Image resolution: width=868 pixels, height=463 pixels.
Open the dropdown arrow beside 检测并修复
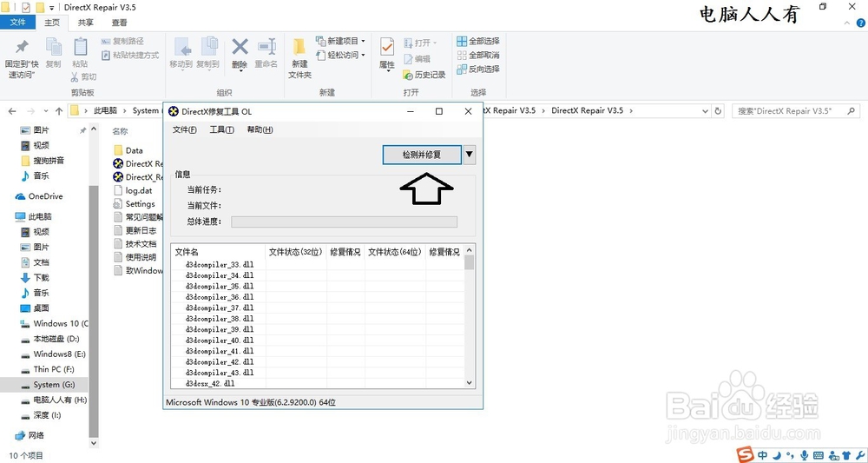coord(469,155)
